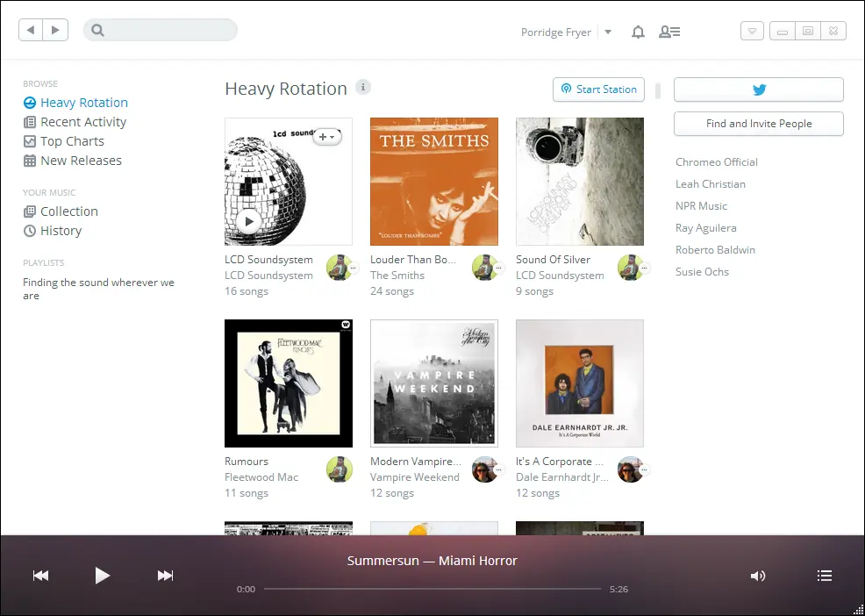Click listener avatar beside It's A Corporate World

(630, 469)
